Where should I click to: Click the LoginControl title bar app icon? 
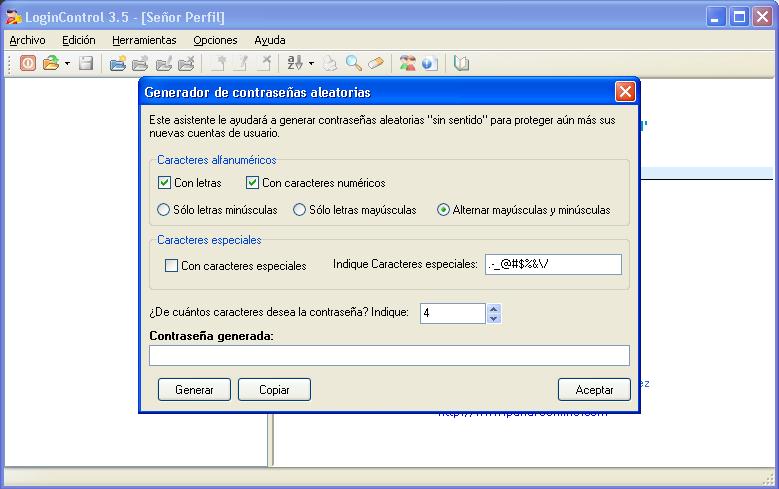click(13, 17)
